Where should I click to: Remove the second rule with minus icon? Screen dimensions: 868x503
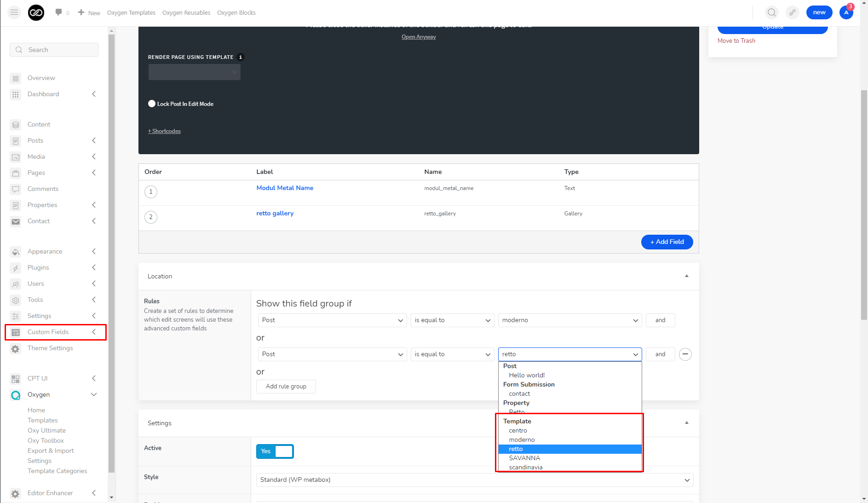[x=685, y=354]
